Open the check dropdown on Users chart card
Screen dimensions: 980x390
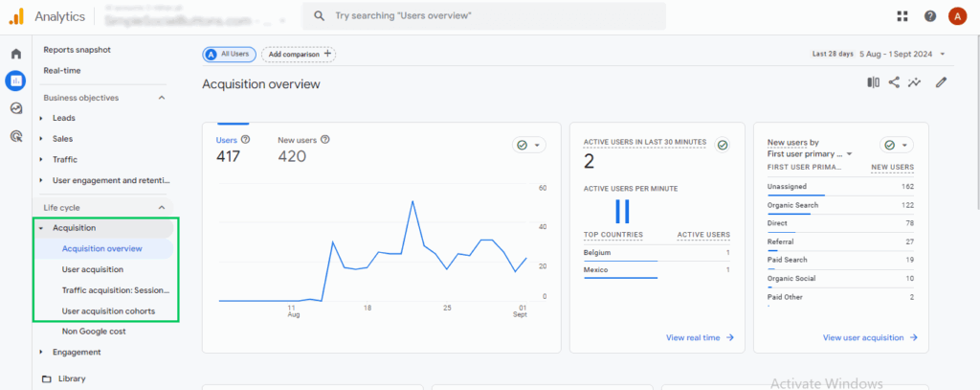click(x=528, y=146)
